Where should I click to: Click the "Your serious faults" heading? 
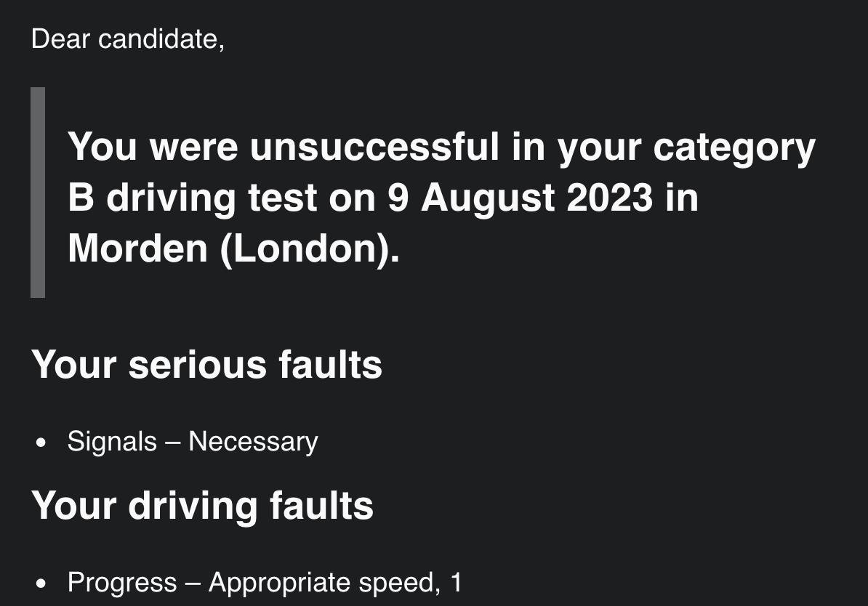(x=206, y=364)
